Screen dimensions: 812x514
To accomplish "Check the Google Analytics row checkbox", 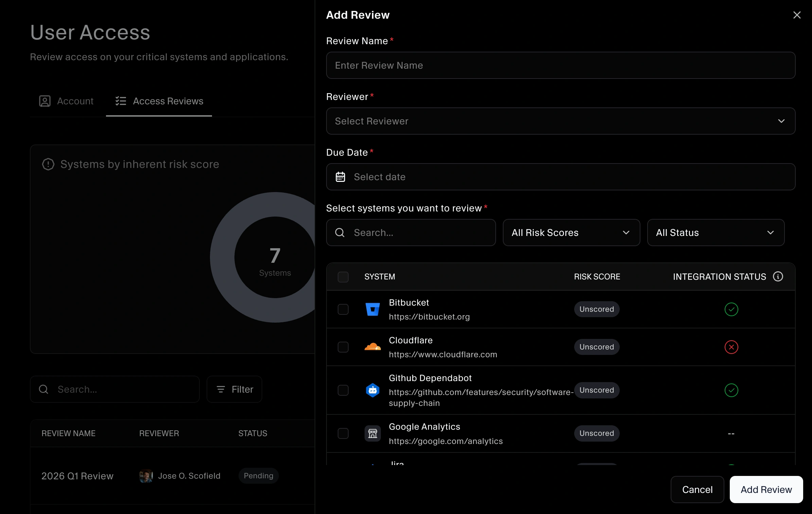I will pos(343,433).
